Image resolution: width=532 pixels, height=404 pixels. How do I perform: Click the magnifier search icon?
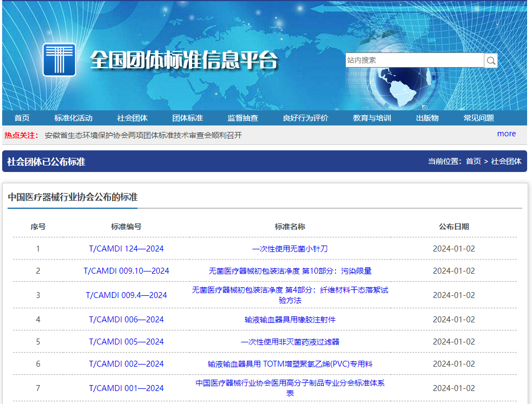490,60
